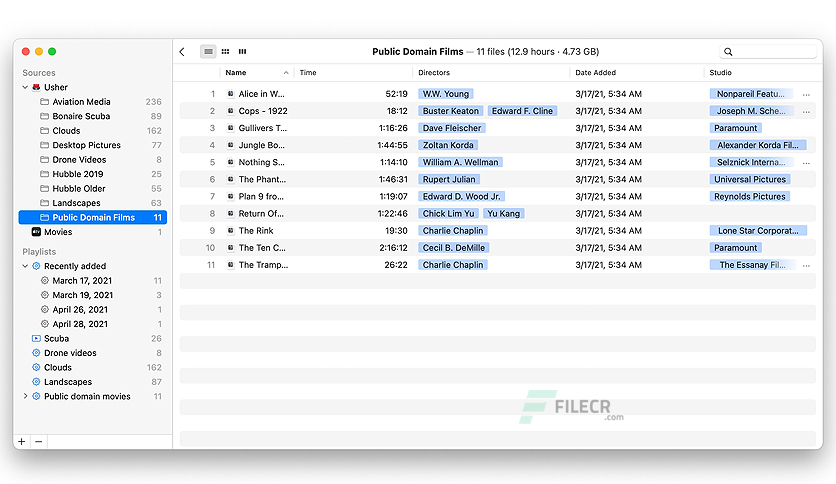This screenshot has width=836, height=484.
Task: Open the March 19, 2021 playlist
Action: tap(93, 295)
